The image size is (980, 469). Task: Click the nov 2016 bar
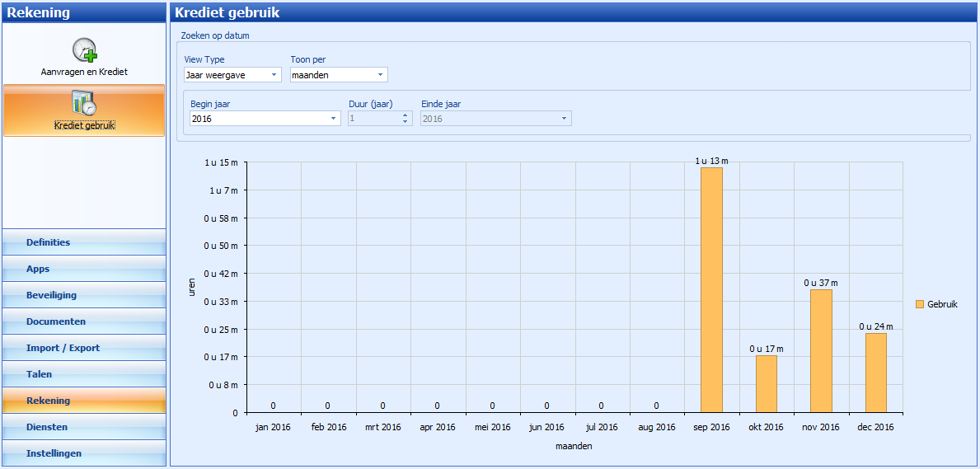821,351
